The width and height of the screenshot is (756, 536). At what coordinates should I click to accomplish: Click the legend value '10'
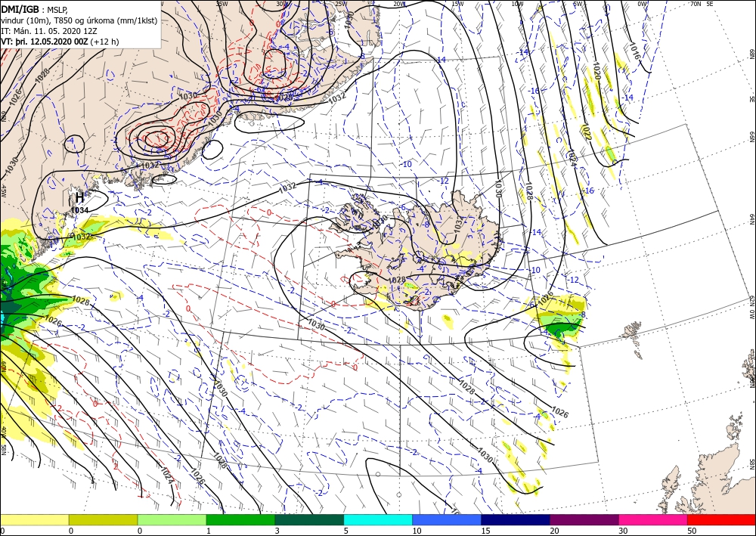417,531
